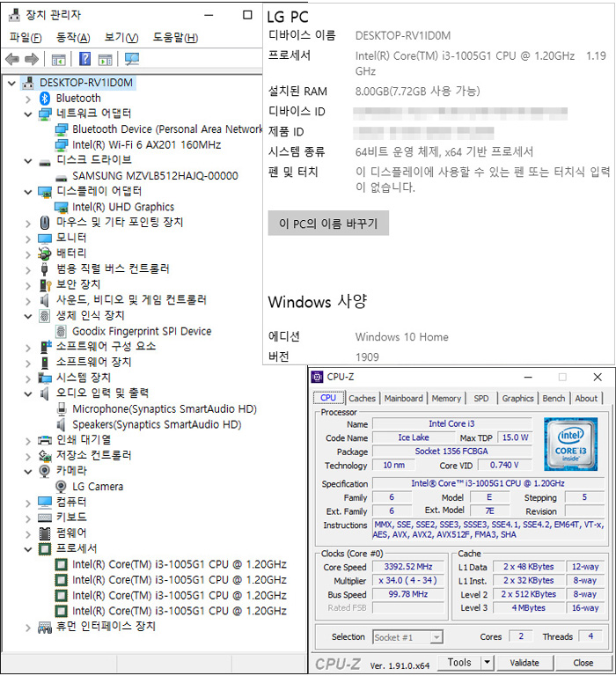Click the Core Speed value 3392.52 MHz

point(408,567)
